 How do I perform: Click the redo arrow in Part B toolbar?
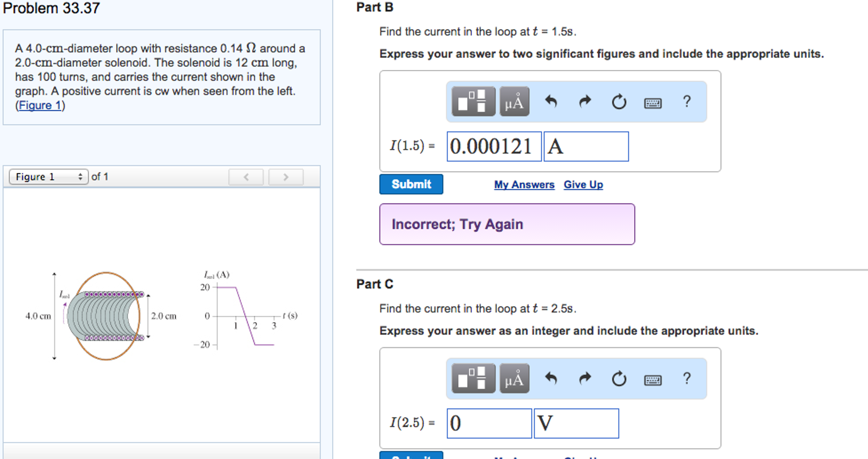pos(585,102)
